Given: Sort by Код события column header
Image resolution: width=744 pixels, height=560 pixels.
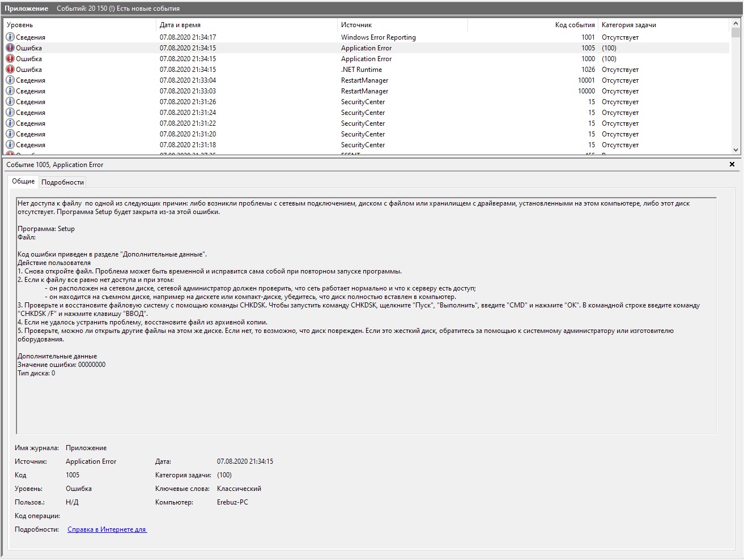Looking at the screenshot, I should coord(533,25).
